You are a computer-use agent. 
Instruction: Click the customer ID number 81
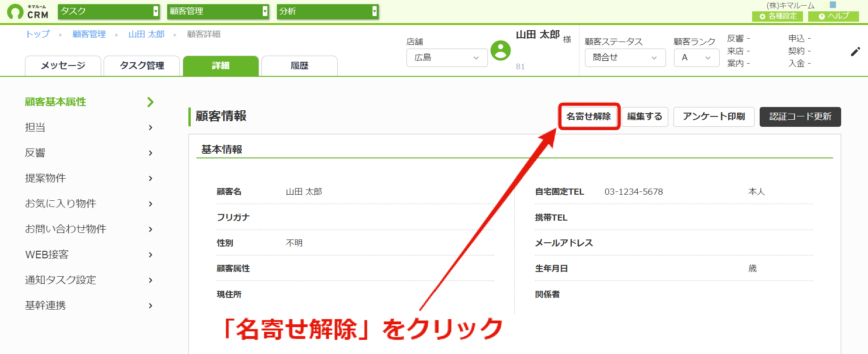520,66
